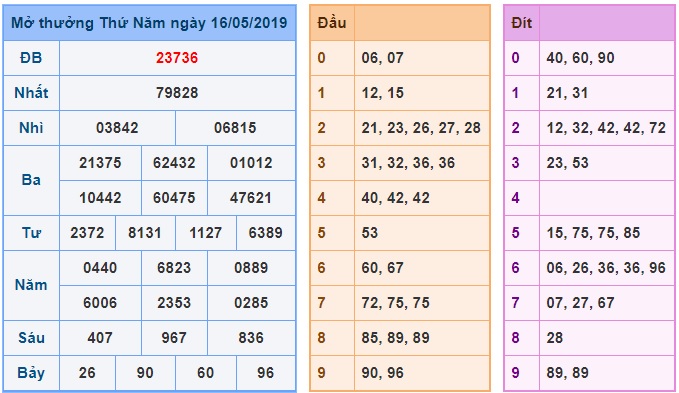
Task: Click the Tư prize label
Action: [x=31, y=233]
